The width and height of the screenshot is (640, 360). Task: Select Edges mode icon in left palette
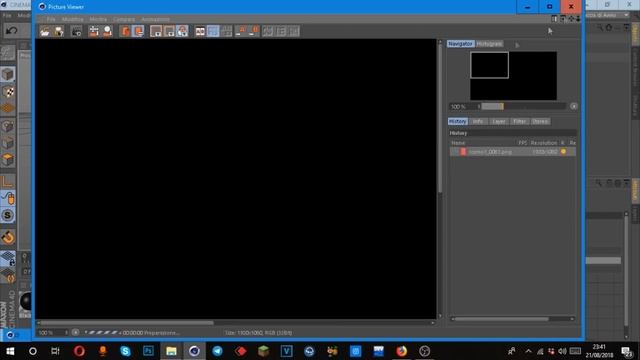[8, 143]
